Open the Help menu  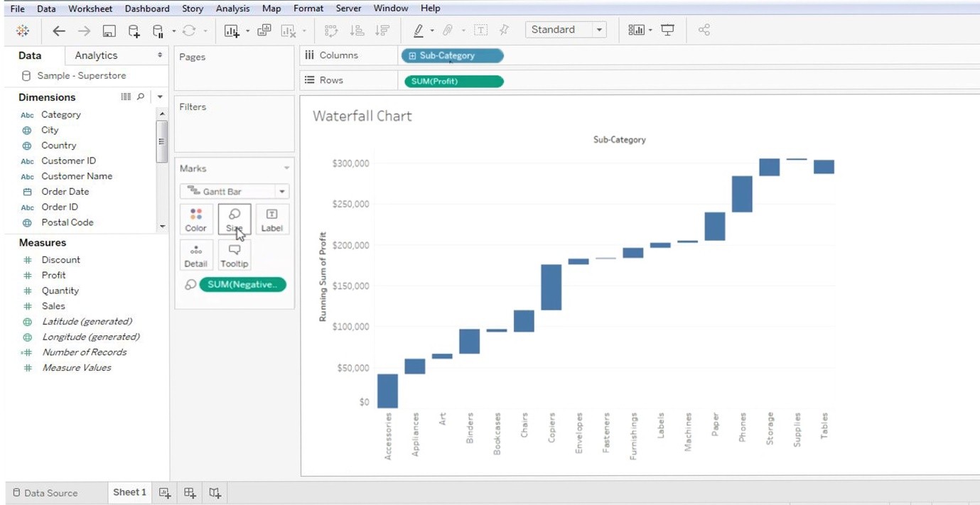[x=431, y=9]
